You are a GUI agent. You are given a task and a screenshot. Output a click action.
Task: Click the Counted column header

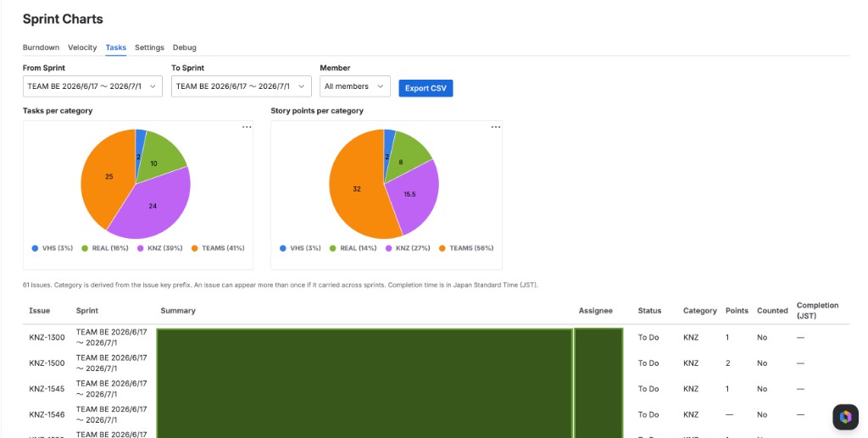pyautogui.click(x=772, y=311)
